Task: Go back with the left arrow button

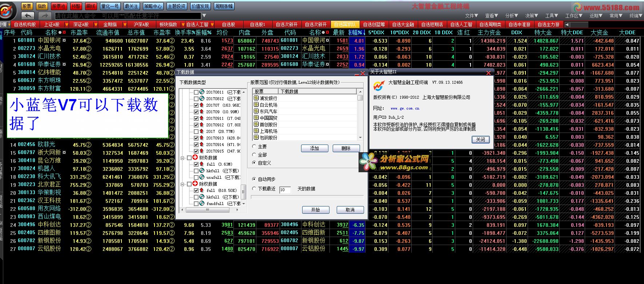Action: 28,16
